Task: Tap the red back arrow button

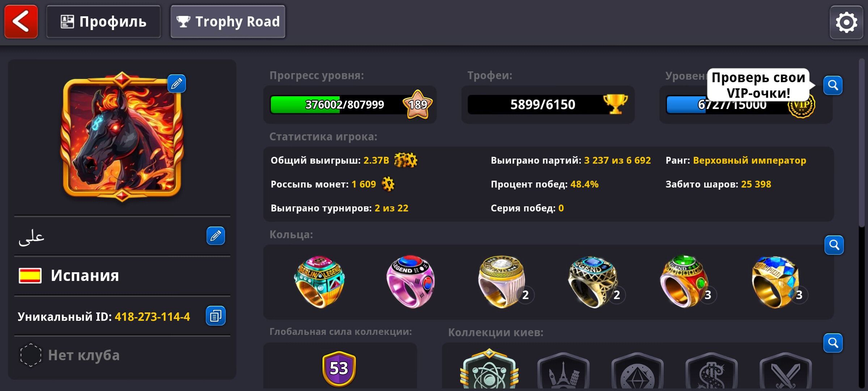Action: click(x=21, y=22)
